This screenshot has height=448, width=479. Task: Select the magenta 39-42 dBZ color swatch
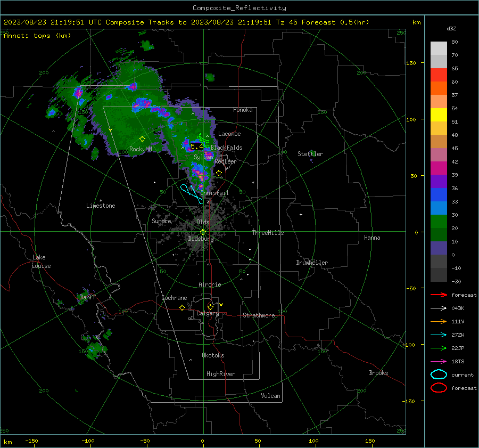pos(439,168)
